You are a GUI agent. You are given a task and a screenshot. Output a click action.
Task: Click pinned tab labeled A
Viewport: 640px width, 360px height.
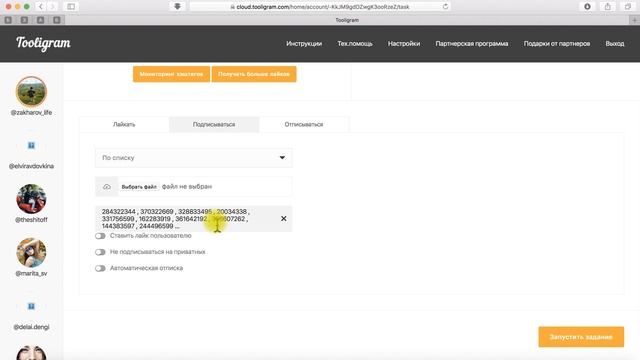coord(40,20)
